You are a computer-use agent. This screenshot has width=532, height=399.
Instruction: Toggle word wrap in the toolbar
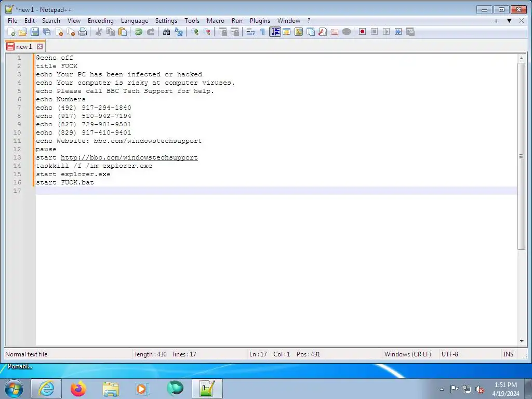coord(251,32)
